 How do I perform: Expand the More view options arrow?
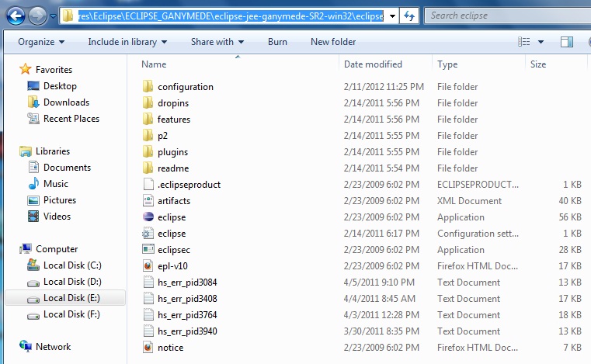coord(541,42)
